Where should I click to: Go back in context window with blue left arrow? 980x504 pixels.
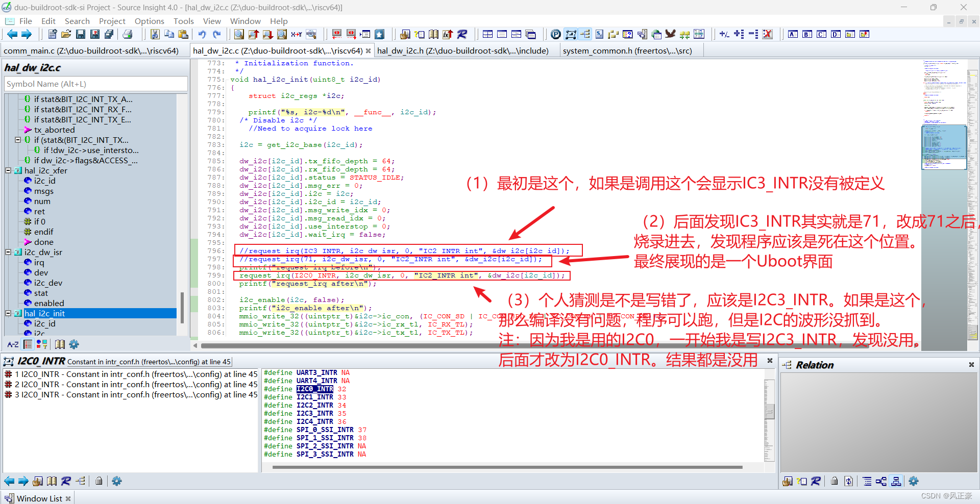pos(9,481)
